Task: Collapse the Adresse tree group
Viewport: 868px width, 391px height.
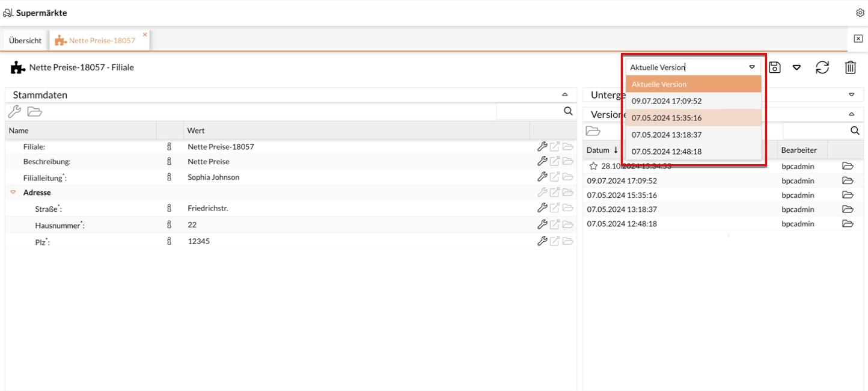Action: pyautogui.click(x=13, y=192)
